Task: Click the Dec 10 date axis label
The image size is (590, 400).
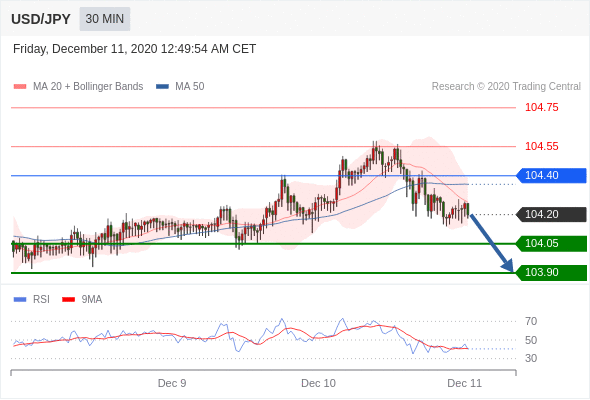Action: click(x=318, y=383)
